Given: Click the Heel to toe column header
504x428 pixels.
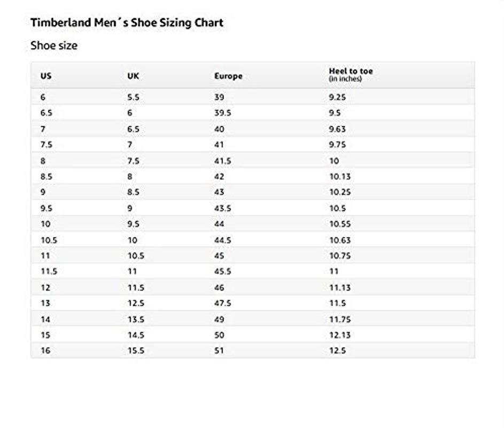Looking at the screenshot, I should coord(351,72).
